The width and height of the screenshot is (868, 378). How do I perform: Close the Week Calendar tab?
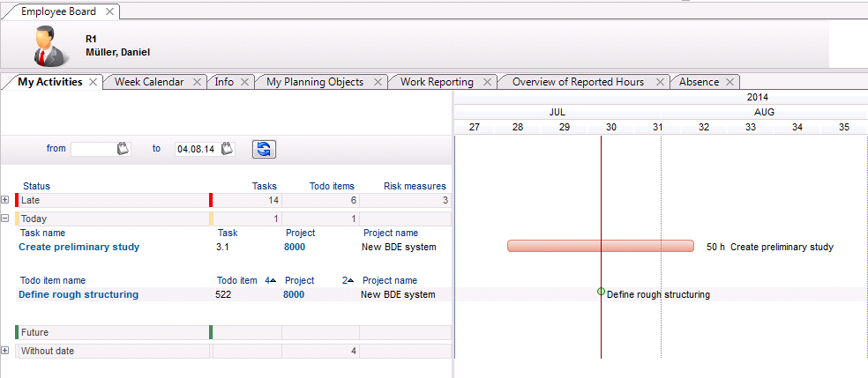click(197, 82)
